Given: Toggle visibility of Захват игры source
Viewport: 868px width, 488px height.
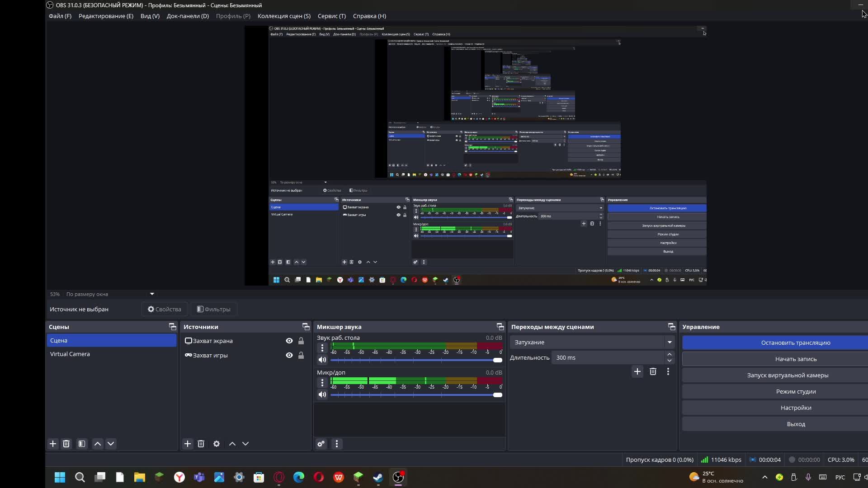Looking at the screenshot, I should (289, 355).
